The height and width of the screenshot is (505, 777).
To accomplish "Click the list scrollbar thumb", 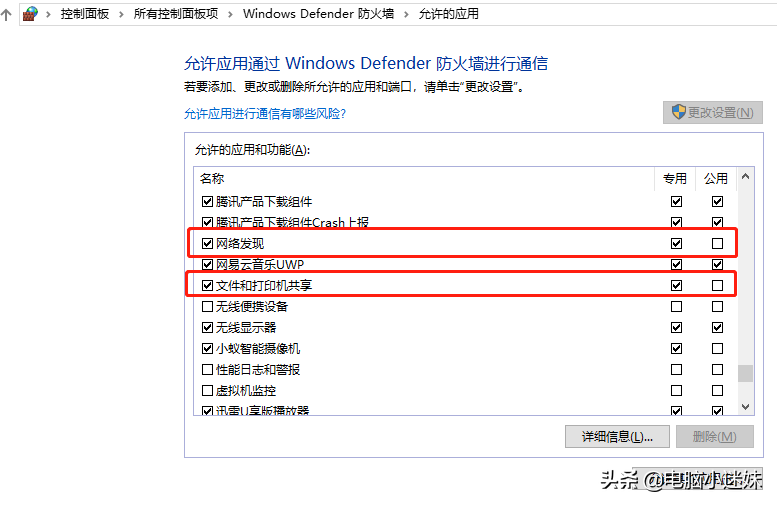I will point(745,373).
